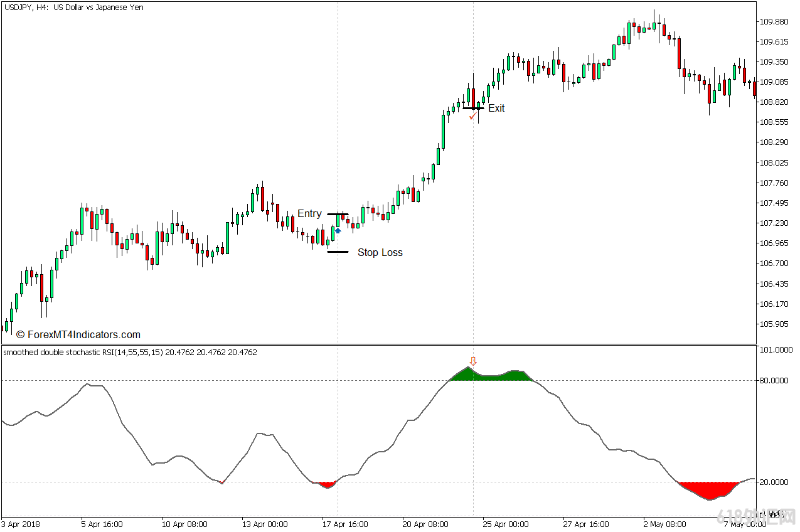This screenshot has width=800, height=532.
Task: Select the 20.0000 level label on the scale
Action: (x=775, y=481)
